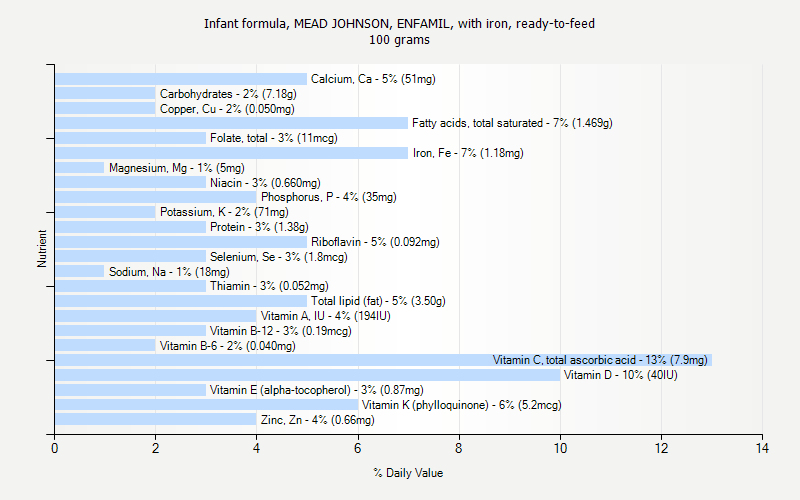Select the Vitamin C, total ascorbic acid label
The image size is (800, 500).
click(x=600, y=360)
